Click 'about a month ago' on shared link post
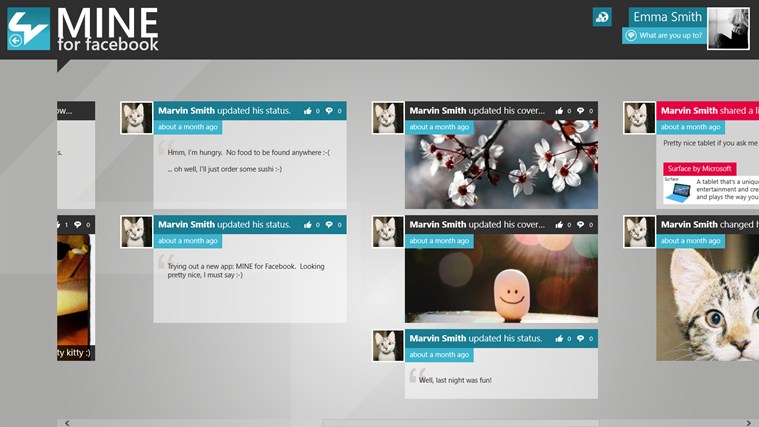This screenshot has width=759, height=427. 690,127
